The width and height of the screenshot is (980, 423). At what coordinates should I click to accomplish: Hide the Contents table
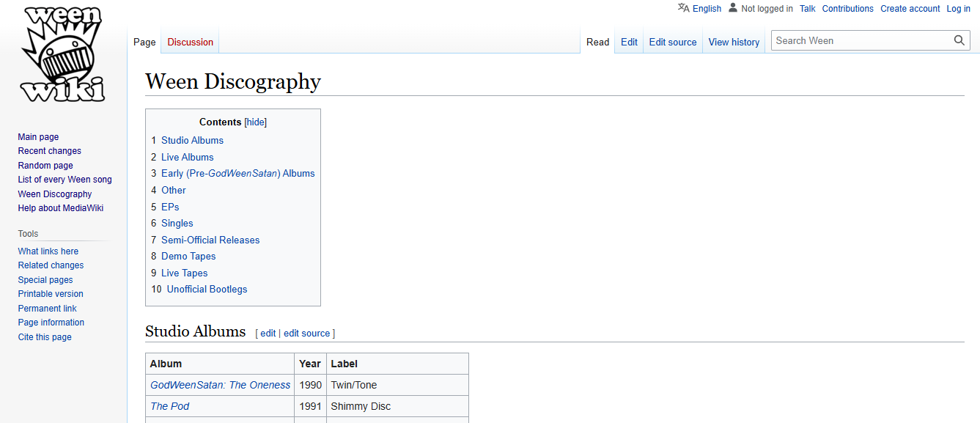(x=255, y=122)
